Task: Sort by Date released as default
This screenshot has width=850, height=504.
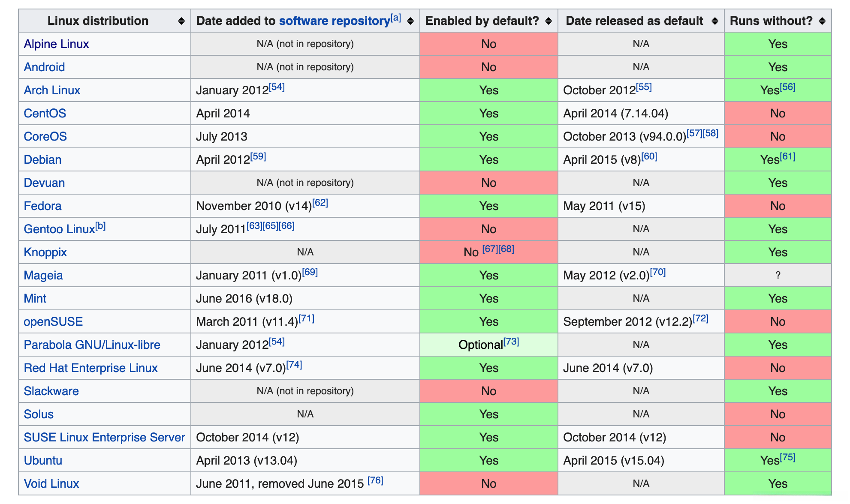Action: tap(714, 21)
